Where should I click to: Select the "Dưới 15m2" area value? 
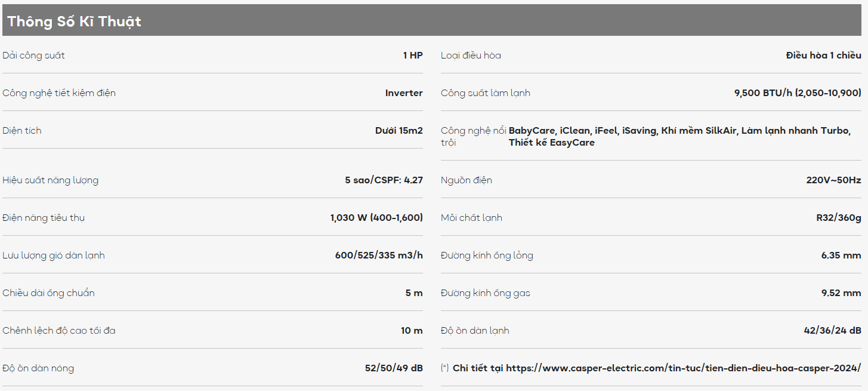pos(399,131)
